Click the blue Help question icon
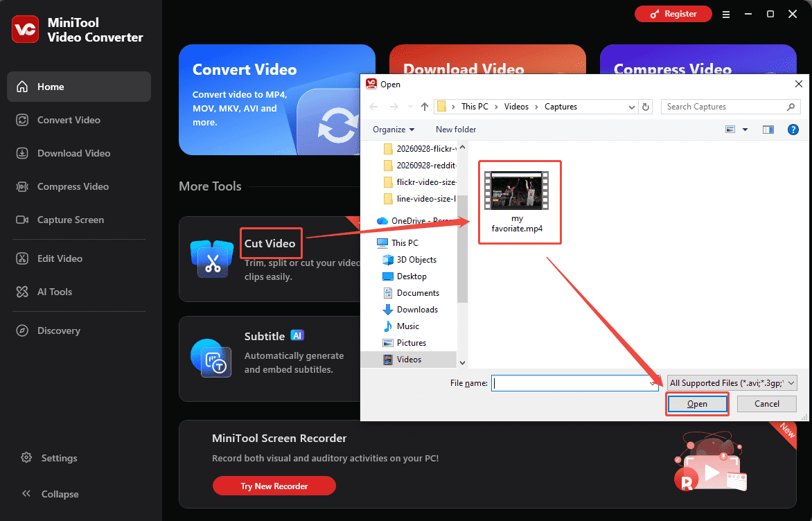Screen dimensions: 812x521 (793, 130)
